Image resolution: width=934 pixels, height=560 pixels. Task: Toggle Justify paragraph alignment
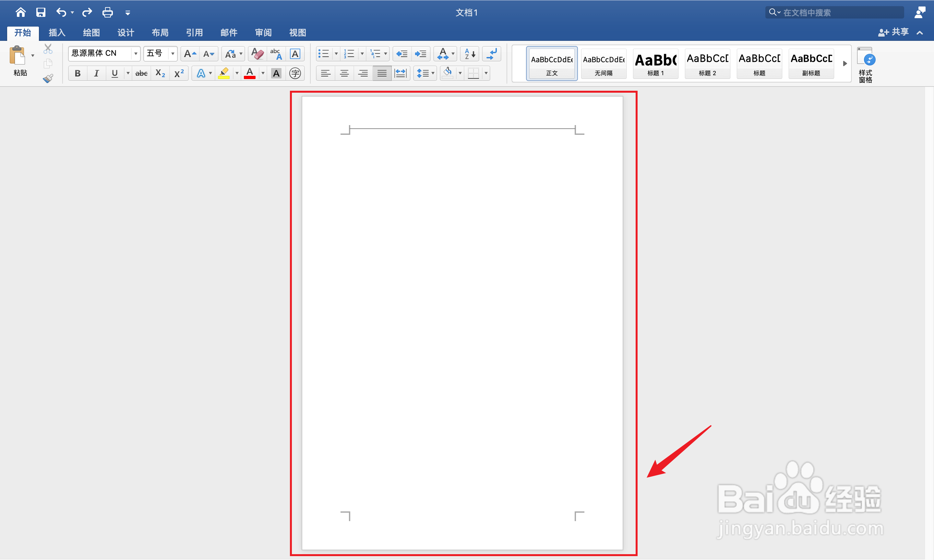pos(382,73)
